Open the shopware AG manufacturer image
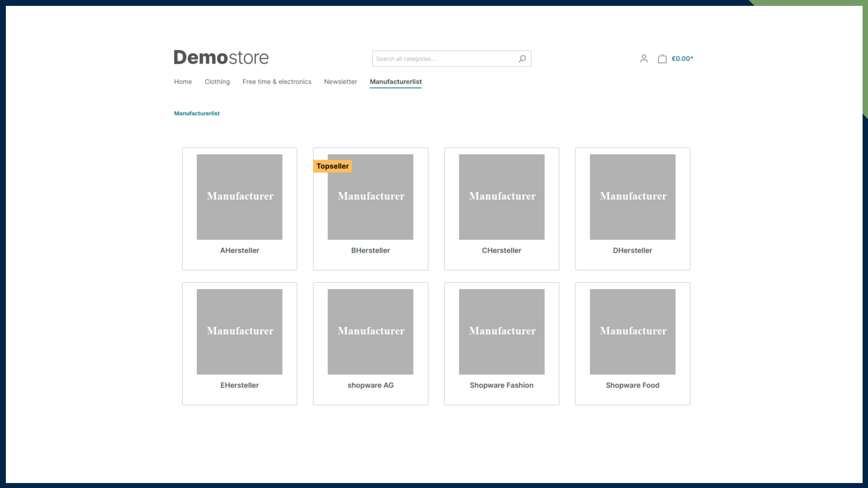The height and width of the screenshot is (488, 868). coord(370,332)
